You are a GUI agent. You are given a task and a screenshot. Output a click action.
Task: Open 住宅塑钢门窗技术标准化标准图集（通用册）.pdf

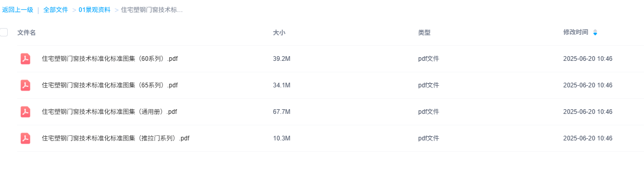pos(109,112)
